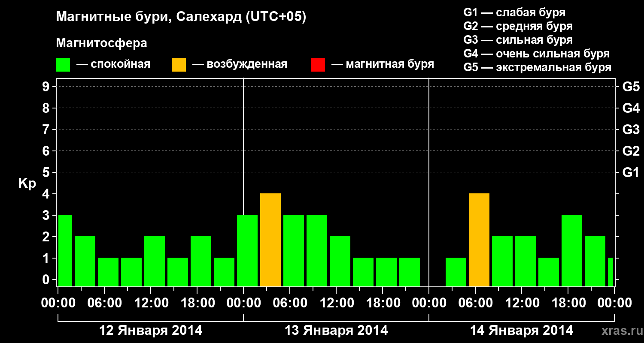Click '06:00' time label under 12 January
Viewport: 644px width, 343px height.
(104, 303)
